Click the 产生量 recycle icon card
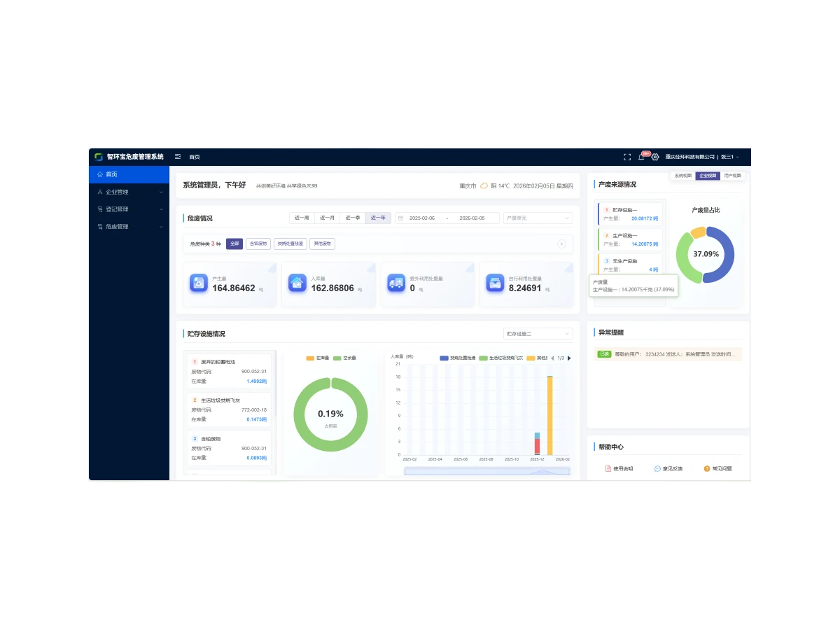The width and height of the screenshot is (840, 630). point(199,282)
